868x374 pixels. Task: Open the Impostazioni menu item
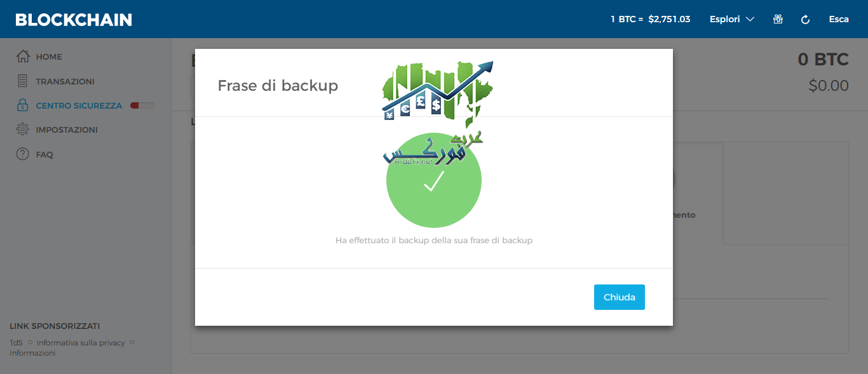point(67,130)
